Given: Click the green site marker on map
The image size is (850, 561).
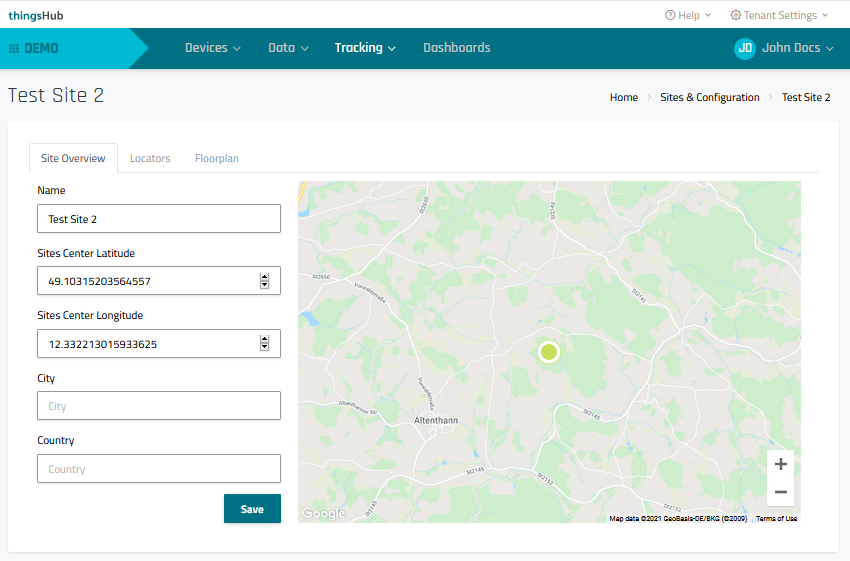Looking at the screenshot, I should point(548,351).
